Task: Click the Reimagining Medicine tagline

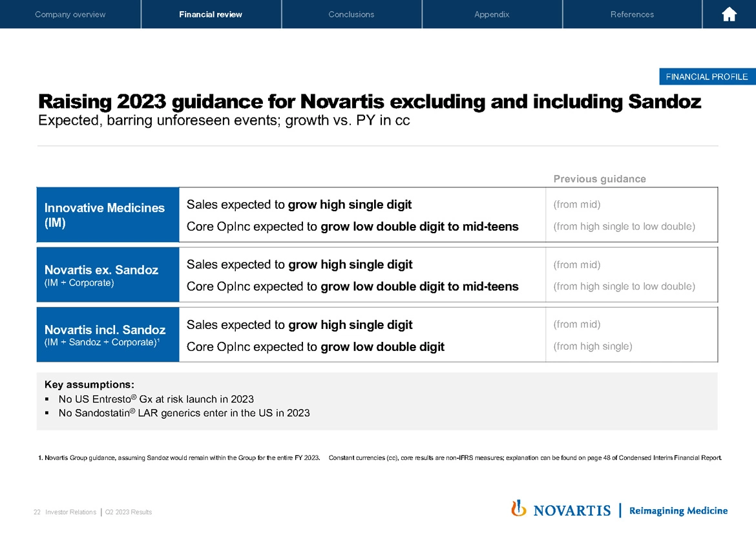Action: tap(678, 510)
